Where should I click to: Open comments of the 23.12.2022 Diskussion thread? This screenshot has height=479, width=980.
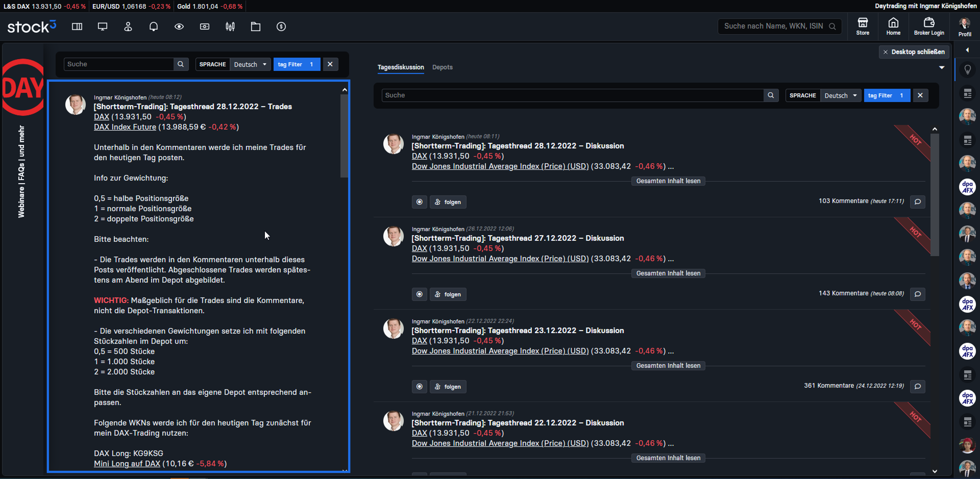point(918,387)
